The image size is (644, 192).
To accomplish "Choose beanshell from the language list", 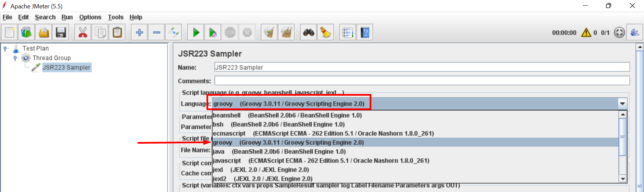I will 415,115.
